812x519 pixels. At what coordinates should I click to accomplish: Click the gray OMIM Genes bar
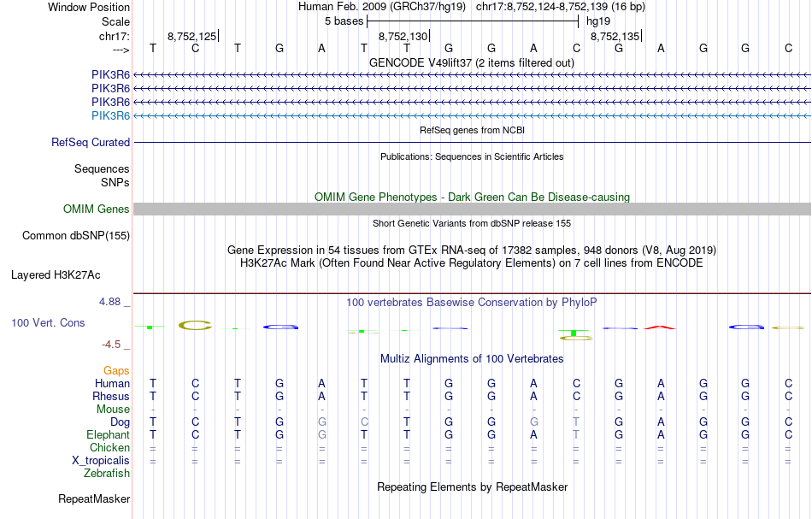(x=472, y=209)
